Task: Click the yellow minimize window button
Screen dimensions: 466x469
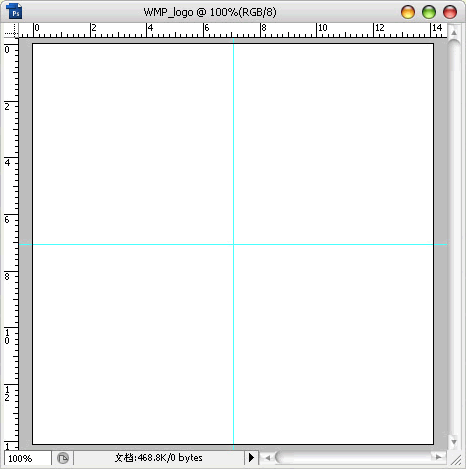Action: point(408,12)
